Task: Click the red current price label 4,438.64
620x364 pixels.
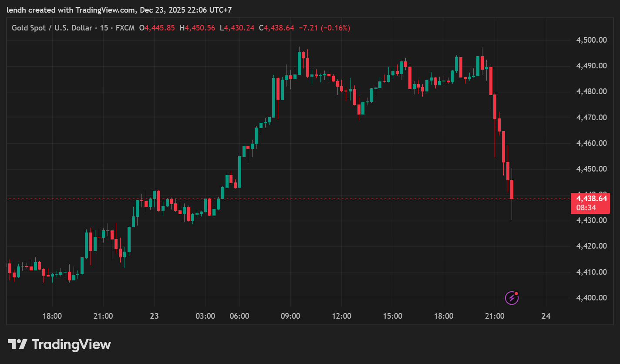Action: click(591, 199)
